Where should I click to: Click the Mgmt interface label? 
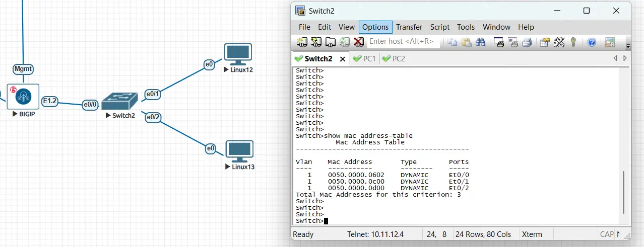coord(23,69)
